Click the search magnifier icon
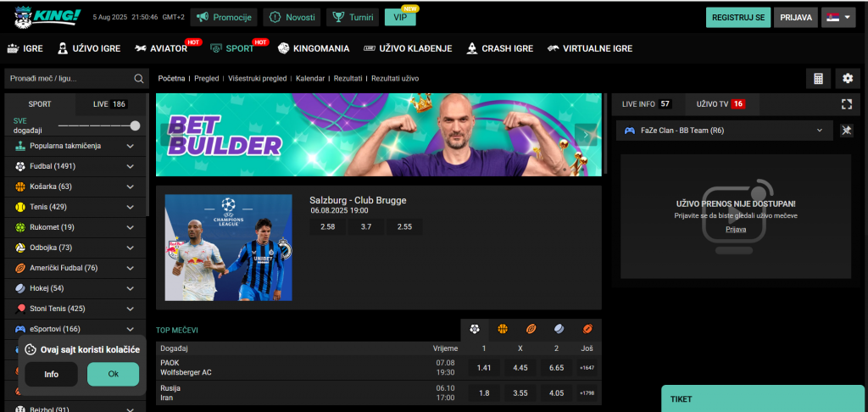 click(x=139, y=79)
